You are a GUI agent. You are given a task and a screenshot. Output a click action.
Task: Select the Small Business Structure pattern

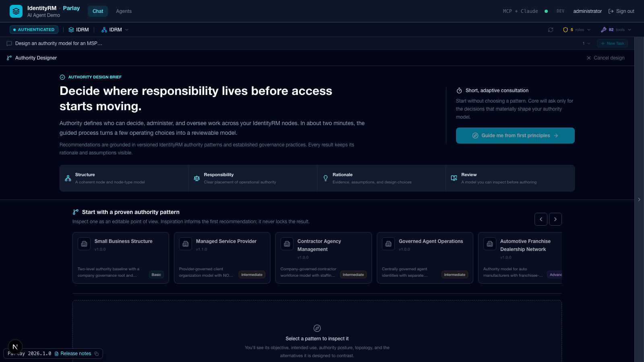(121, 258)
